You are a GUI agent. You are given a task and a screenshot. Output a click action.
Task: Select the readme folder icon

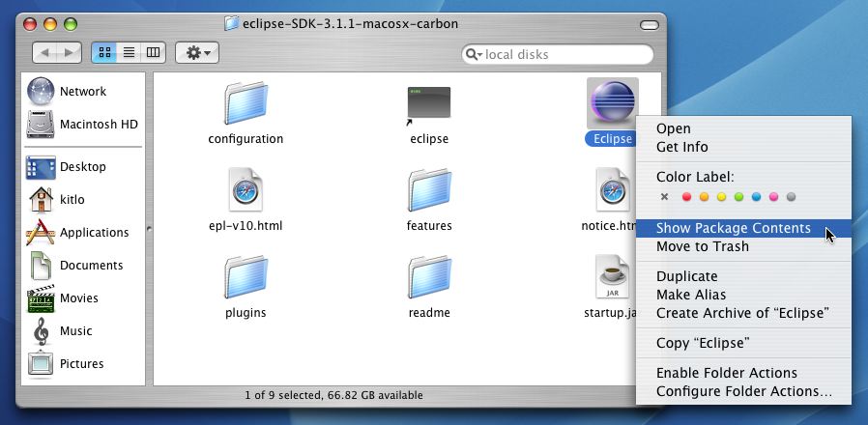coord(429,278)
